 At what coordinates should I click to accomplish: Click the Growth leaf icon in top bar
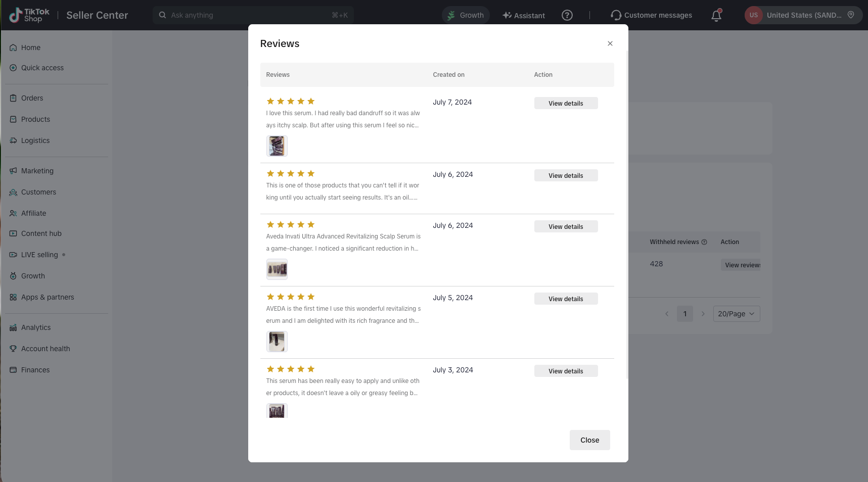(x=451, y=15)
